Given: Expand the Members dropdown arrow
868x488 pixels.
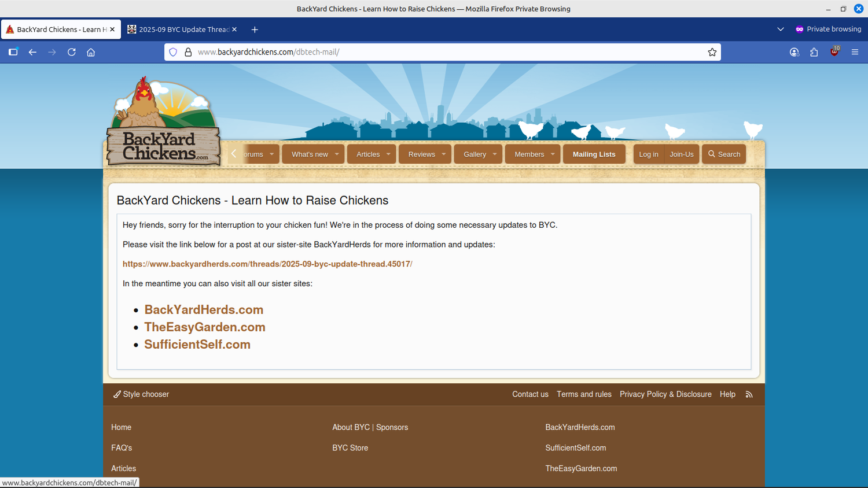Looking at the screenshot, I should pyautogui.click(x=553, y=154).
